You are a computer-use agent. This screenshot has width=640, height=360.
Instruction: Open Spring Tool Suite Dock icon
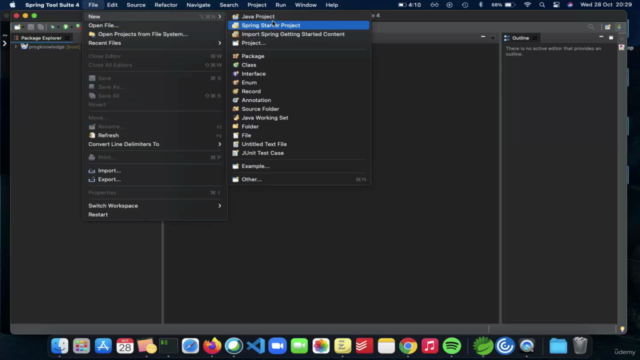pos(483,346)
